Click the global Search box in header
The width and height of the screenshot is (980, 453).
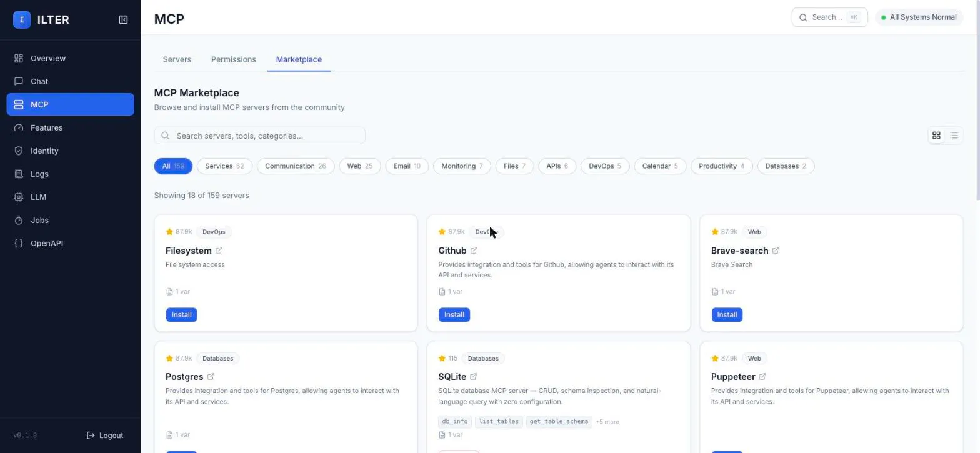tap(829, 17)
